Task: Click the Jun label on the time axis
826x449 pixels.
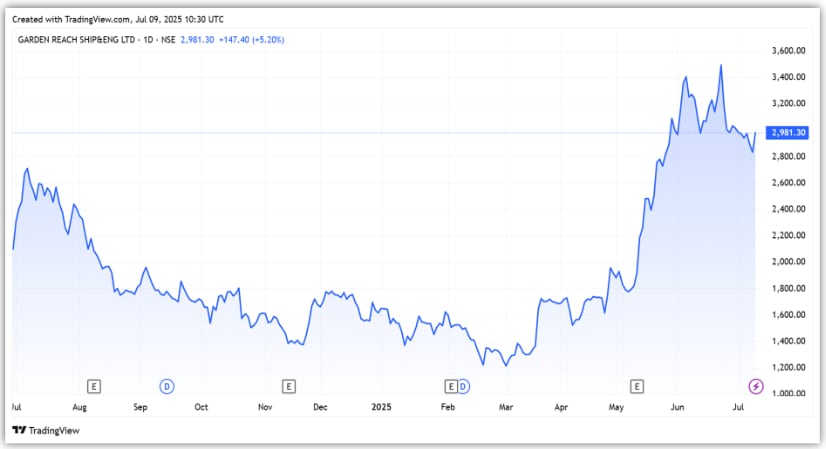Action: click(x=677, y=408)
